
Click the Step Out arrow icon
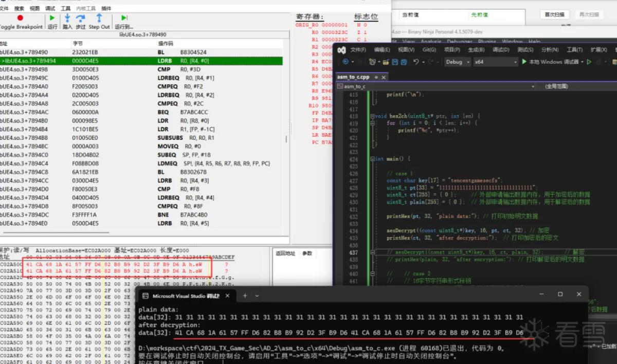tap(99, 18)
